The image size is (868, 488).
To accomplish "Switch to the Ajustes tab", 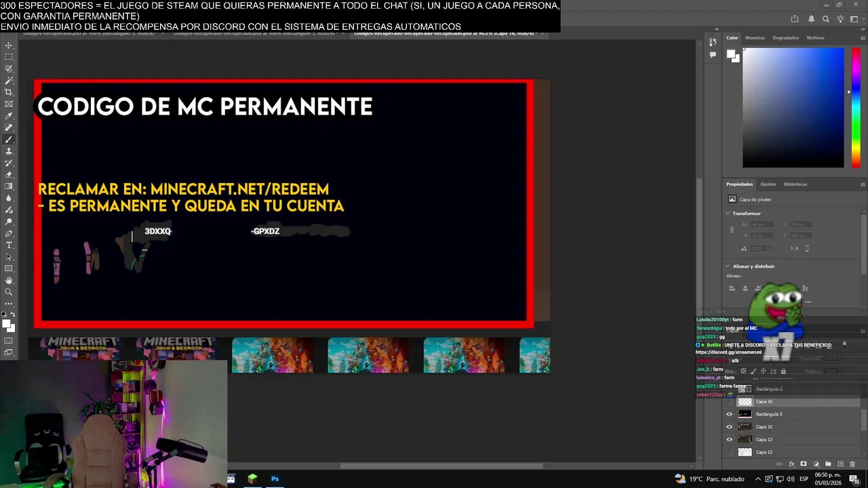I will (x=768, y=184).
